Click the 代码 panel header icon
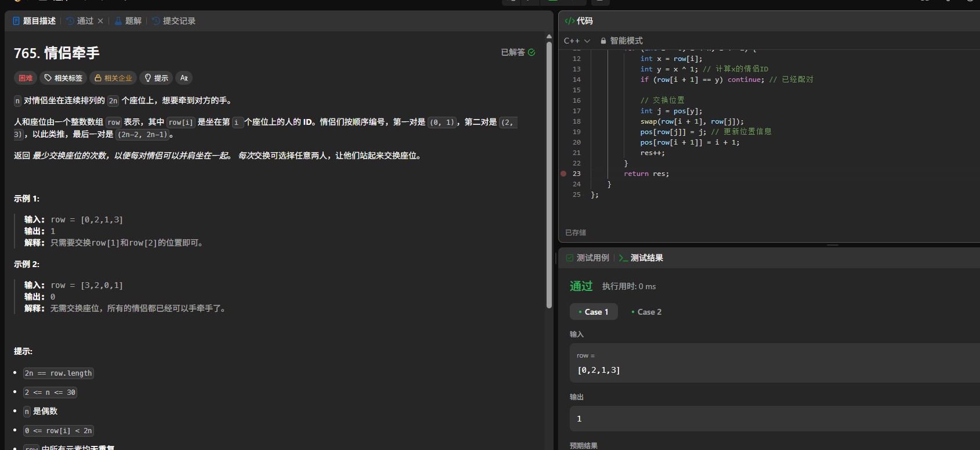The width and height of the screenshot is (980, 450). 570,21
